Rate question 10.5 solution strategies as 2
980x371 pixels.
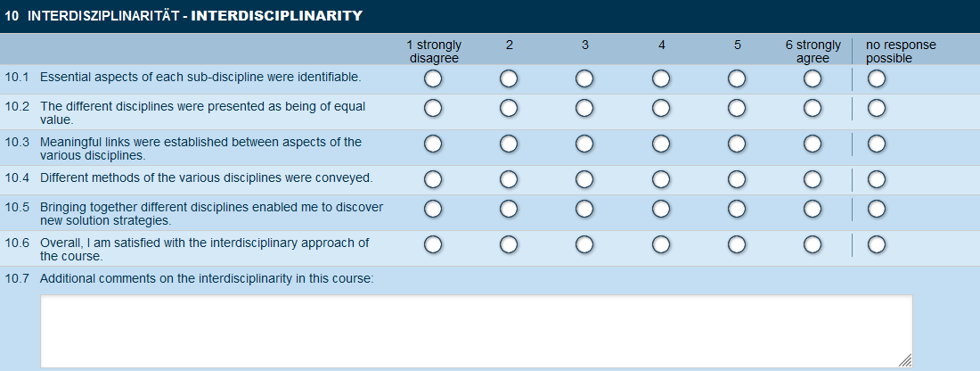(x=509, y=210)
